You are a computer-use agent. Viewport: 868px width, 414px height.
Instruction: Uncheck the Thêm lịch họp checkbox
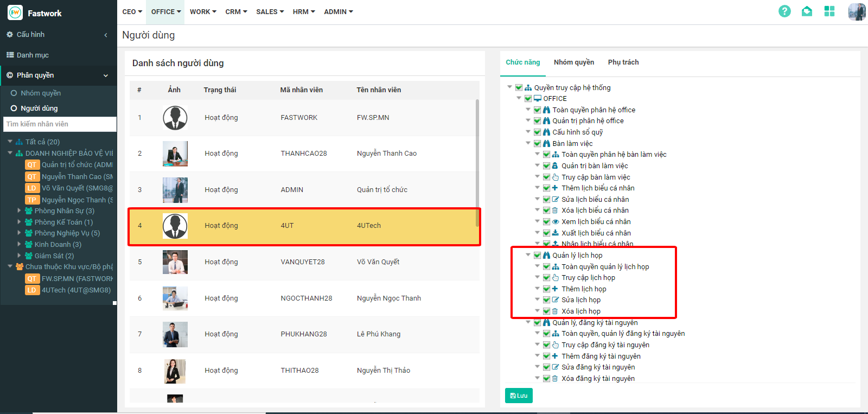(546, 289)
